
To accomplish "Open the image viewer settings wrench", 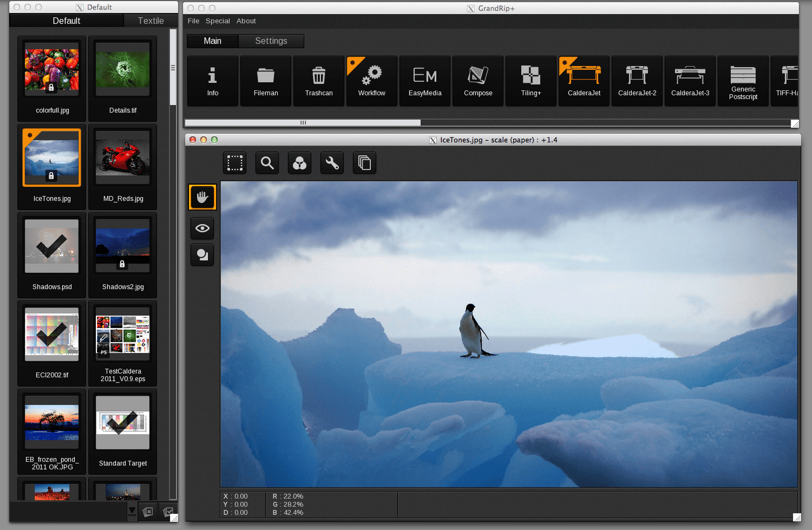I will coord(332,163).
